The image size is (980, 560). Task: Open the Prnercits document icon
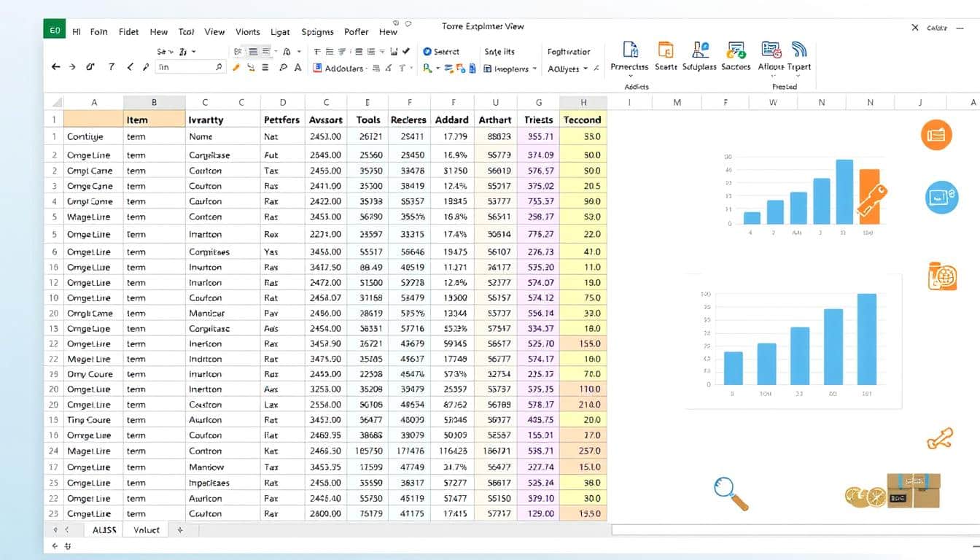(630, 50)
